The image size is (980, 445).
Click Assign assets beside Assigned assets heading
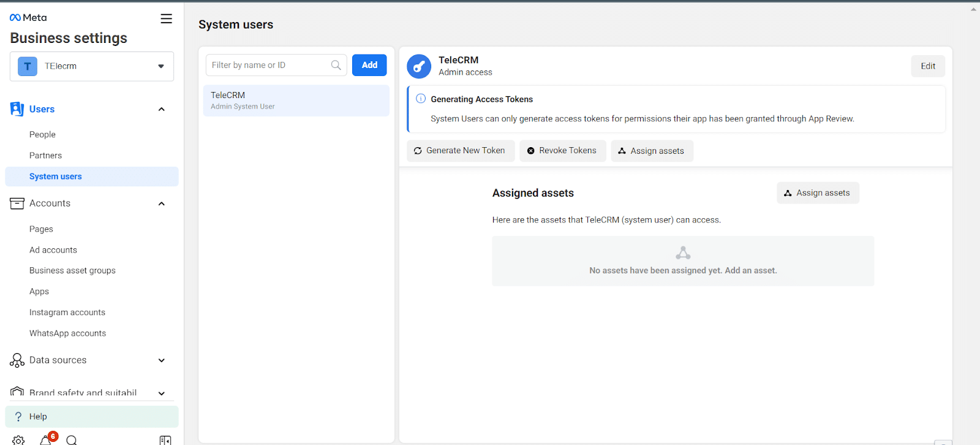pos(818,192)
